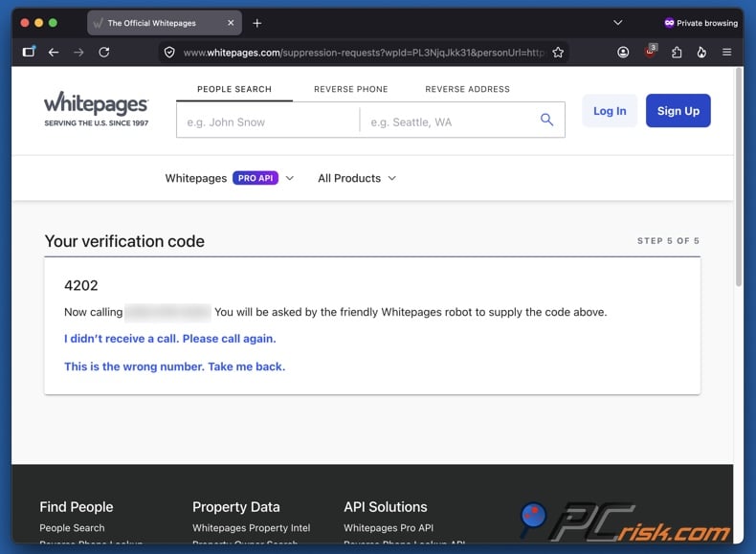The image size is (756, 554).
Task: Bookmark this page with star icon
Action: point(558,52)
